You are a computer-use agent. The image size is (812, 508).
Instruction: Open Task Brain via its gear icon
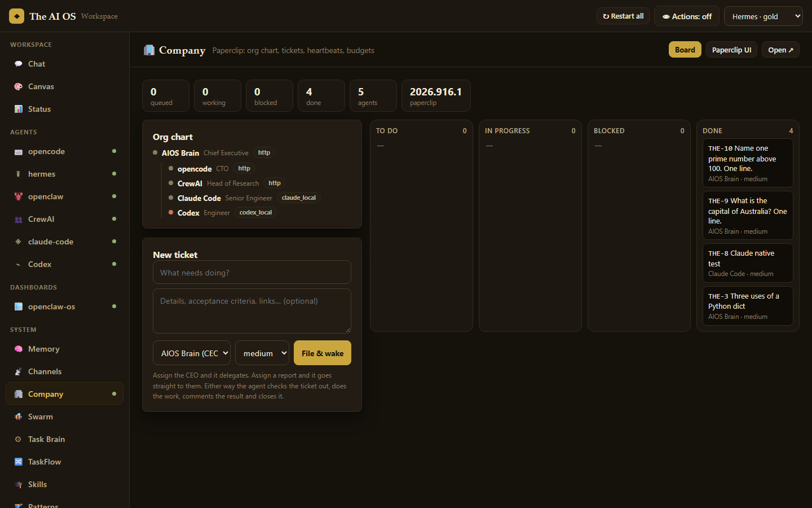(x=19, y=439)
